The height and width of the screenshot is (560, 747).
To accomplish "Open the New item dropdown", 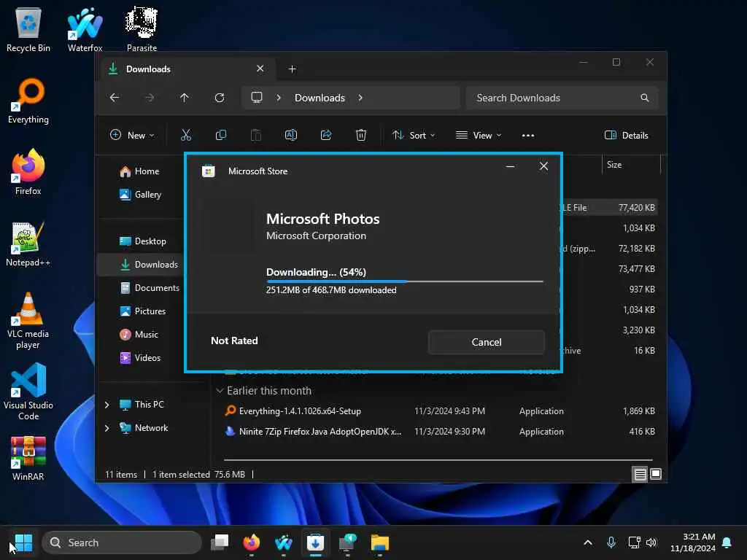I will pyautogui.click(x=132, y=135).
